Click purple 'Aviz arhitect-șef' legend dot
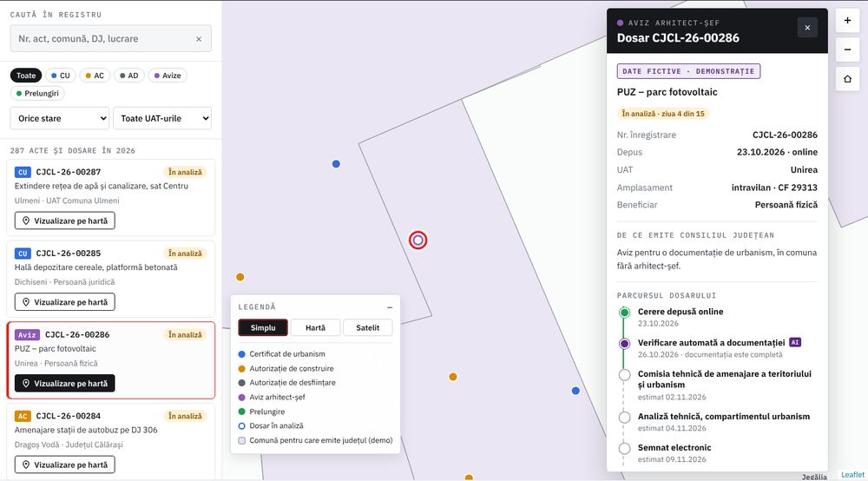 click(x=242, y=398)
